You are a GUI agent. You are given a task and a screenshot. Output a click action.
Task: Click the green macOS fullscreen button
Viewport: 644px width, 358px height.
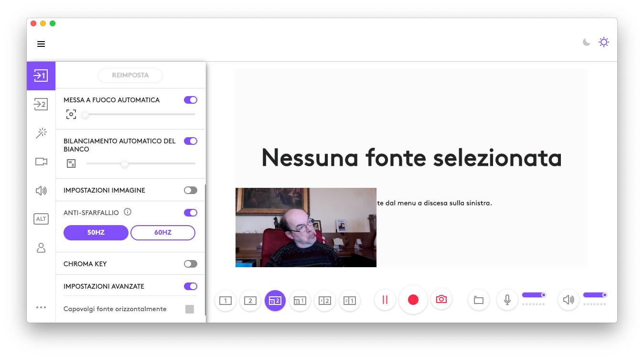(x=53, y=23)
